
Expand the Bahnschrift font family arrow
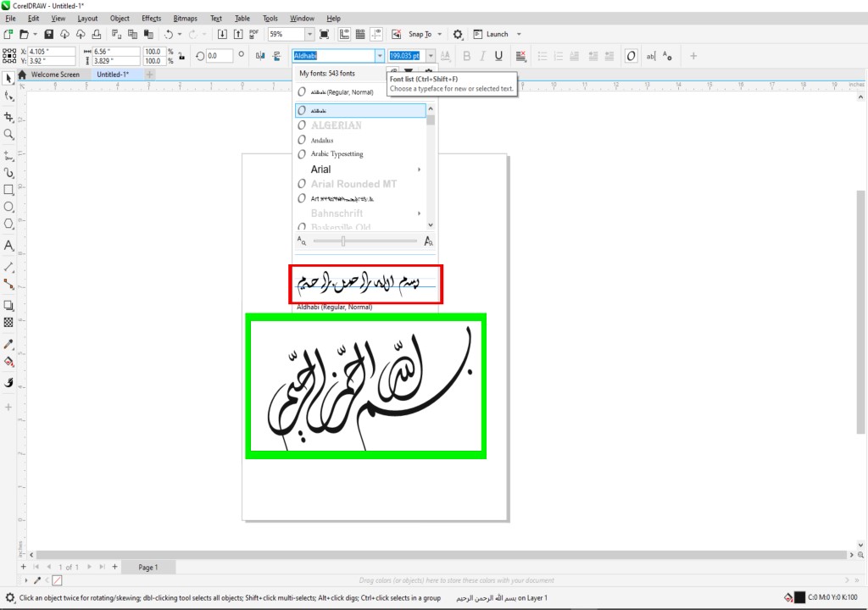click(419, 213)
